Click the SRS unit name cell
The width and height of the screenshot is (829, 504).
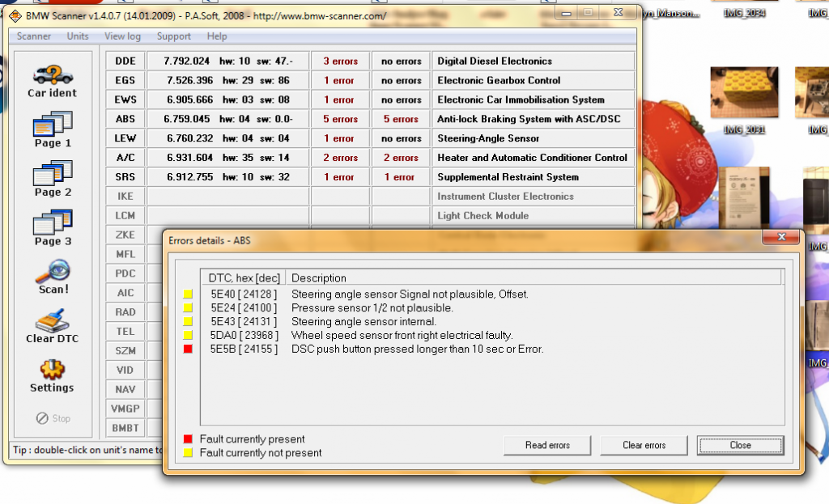(x=125, y=177)
